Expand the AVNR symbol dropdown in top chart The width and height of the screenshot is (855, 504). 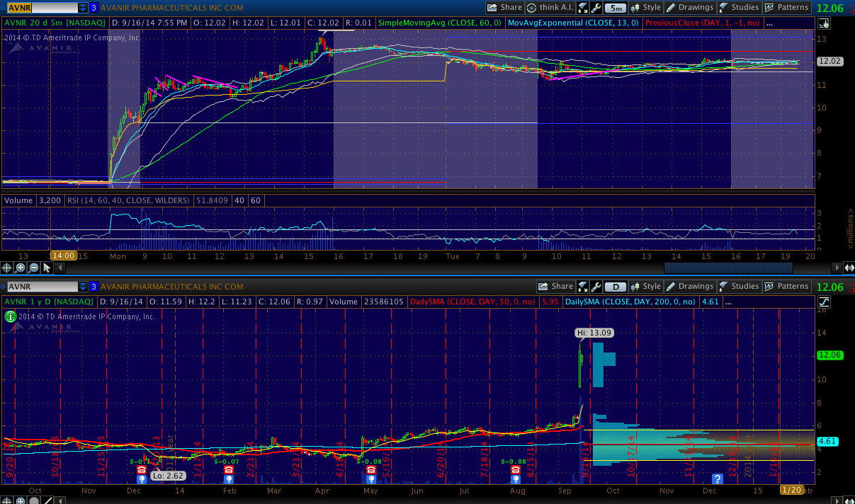tap(83, 8)
